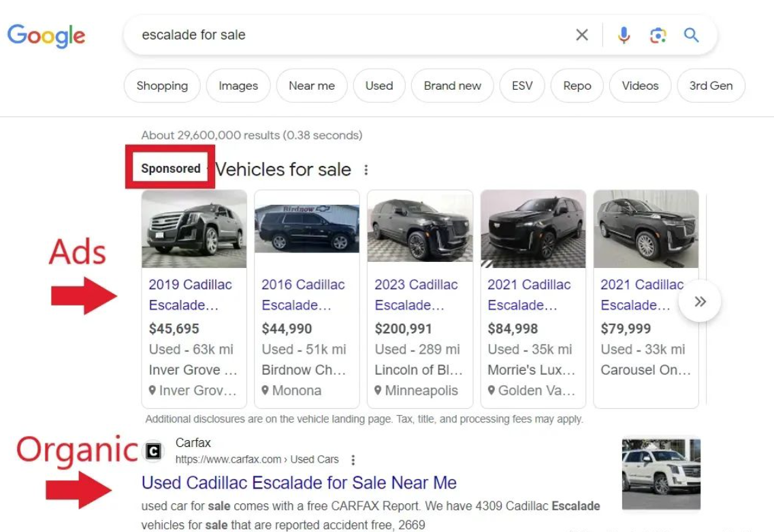This screenshot has height=532, width=774.
Task: Start voice search with the microphone icon
Action: [x=624, y=35]
